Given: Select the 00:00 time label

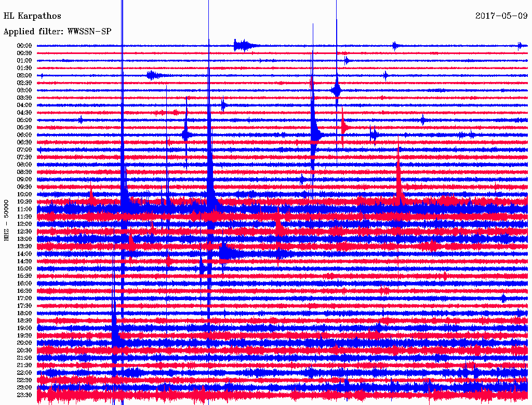Looking at the screenshot, I should pyautogui.click(x=24, y=46).
